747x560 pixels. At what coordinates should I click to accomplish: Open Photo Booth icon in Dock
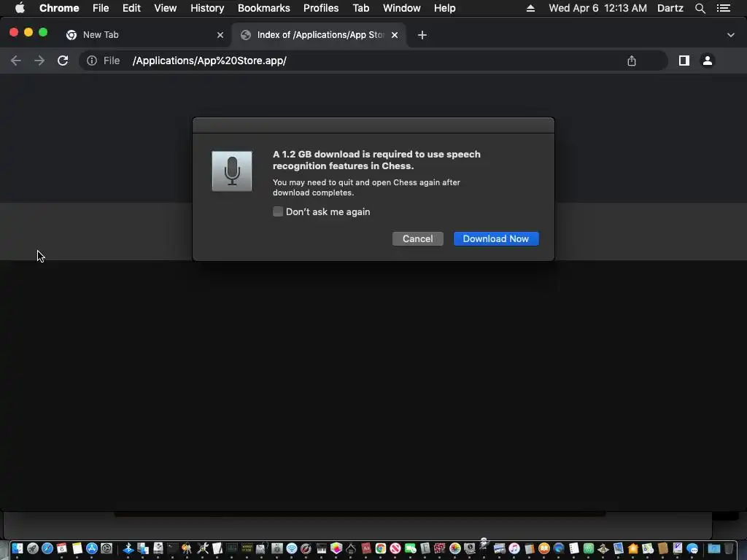coord(440,548)
